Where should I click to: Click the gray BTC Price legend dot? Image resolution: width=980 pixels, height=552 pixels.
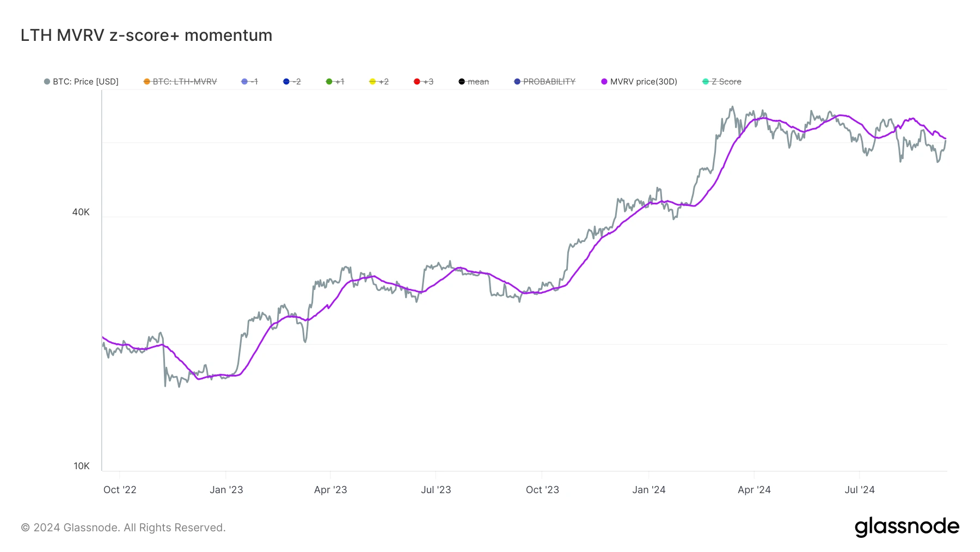(x=47, y=82)
